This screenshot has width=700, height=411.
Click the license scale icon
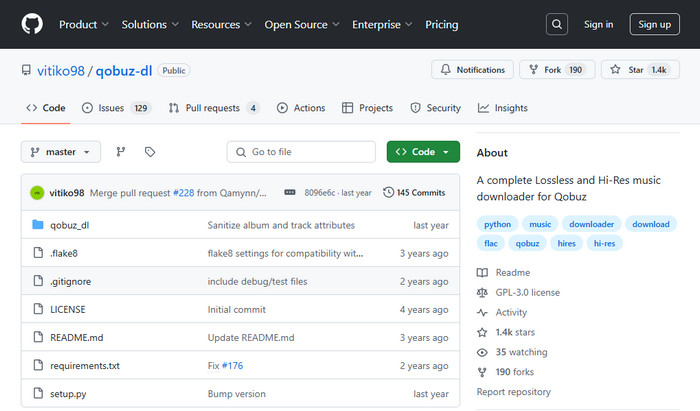coord(482,292)
